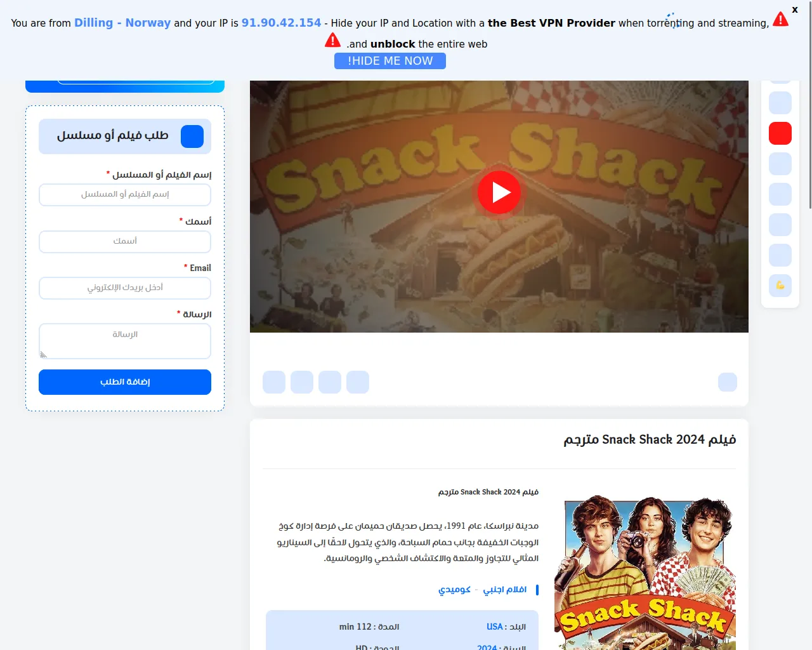Screen dimensions: 812x650
Task: Focus the أسمك name input field
Action: 125,241
